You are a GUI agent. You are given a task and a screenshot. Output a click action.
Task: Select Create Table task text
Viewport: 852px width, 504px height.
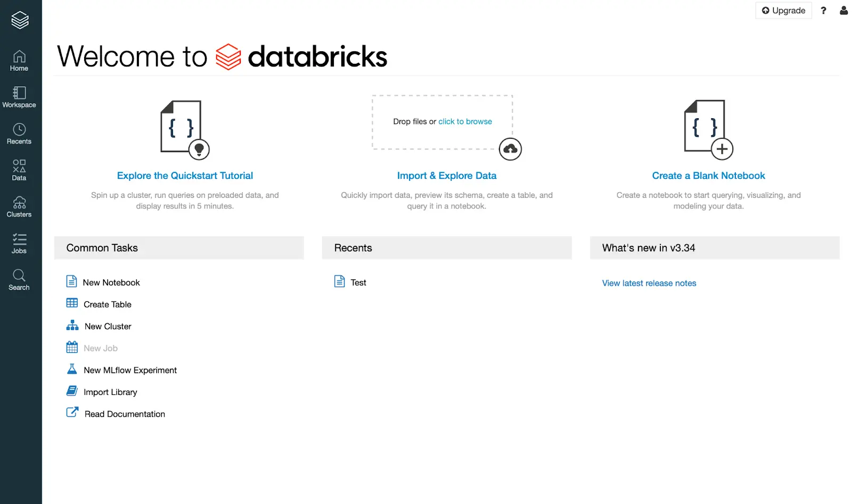coord(108,304)
